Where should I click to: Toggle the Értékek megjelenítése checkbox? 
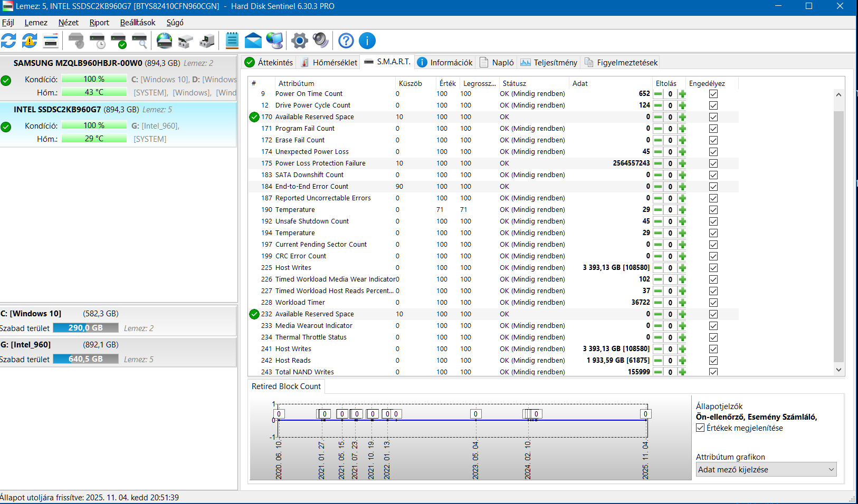pyautogui.click(x=700, y=428)
